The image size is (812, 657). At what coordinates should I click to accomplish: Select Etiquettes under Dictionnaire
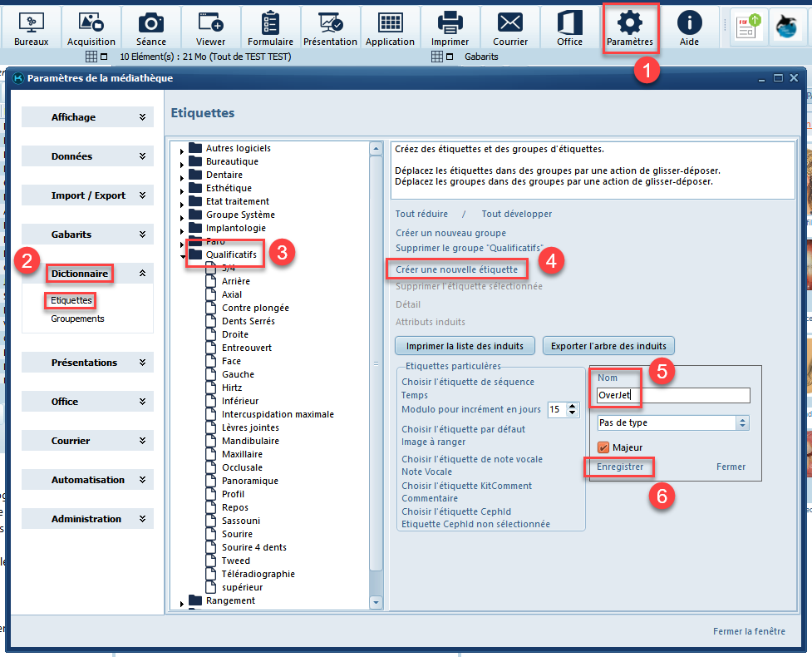pos(71,300)
